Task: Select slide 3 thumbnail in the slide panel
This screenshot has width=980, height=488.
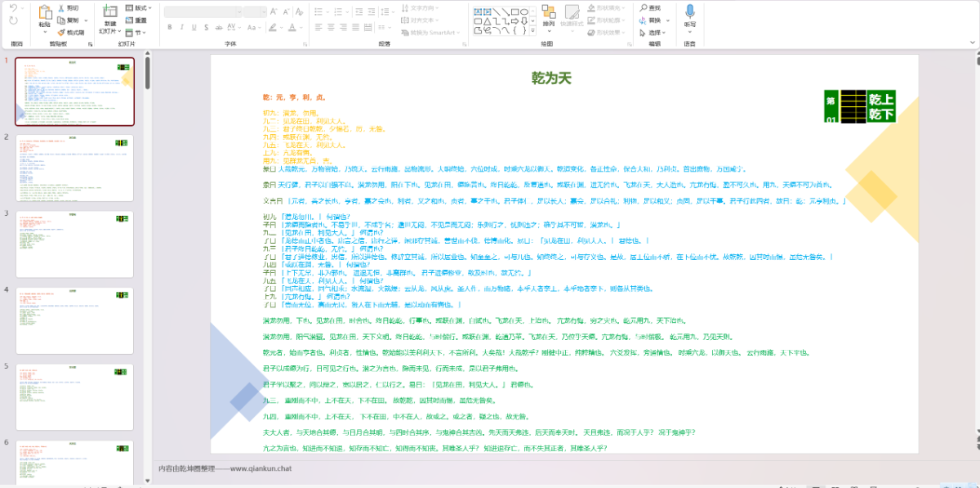Action: point(74,243)
